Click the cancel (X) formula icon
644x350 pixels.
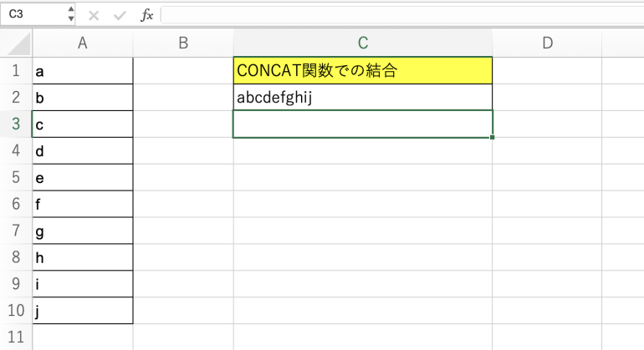[94, 16]
